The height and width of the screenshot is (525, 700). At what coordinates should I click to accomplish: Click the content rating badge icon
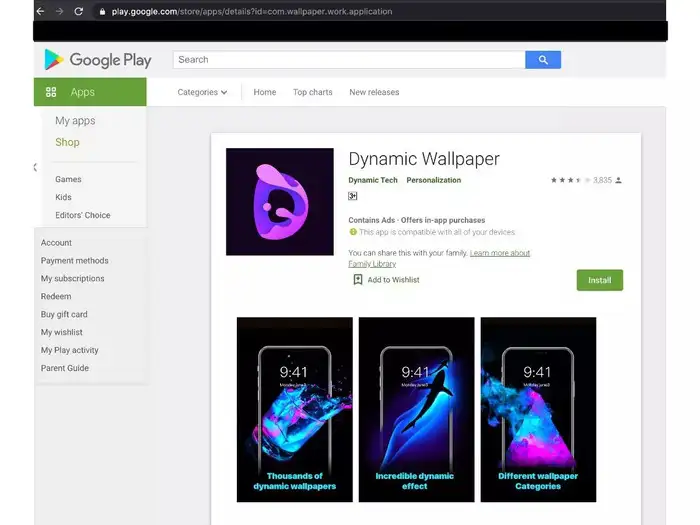click(353, 196)
